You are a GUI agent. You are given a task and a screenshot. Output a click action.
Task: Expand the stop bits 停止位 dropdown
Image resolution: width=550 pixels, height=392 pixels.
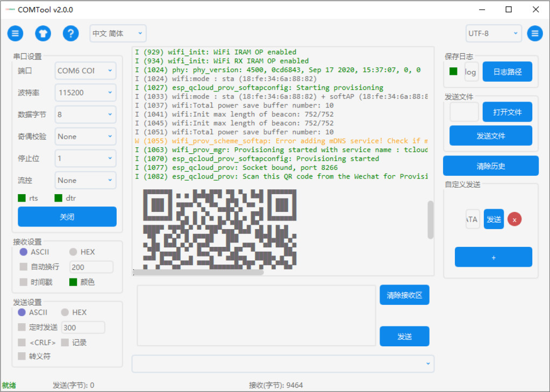85,158
